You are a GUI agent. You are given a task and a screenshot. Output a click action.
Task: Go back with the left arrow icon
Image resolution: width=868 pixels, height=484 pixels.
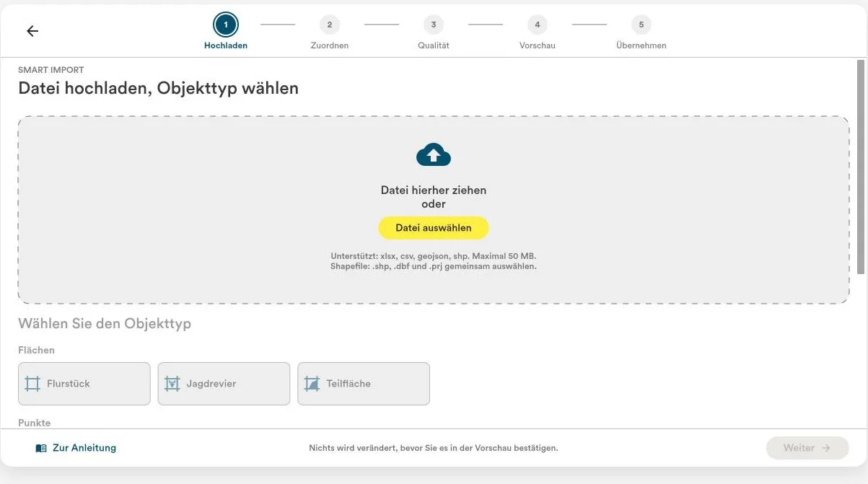32,31
